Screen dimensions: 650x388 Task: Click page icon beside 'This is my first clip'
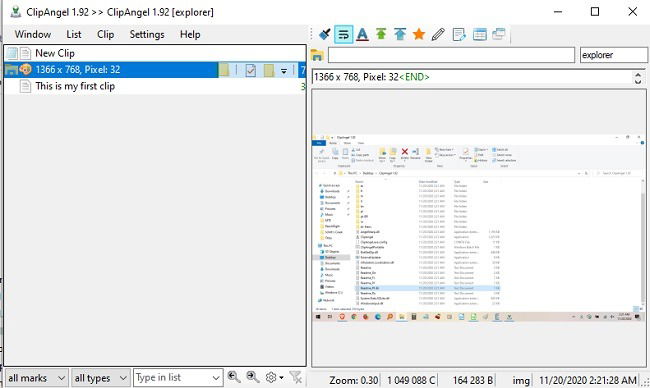point(25,86)
